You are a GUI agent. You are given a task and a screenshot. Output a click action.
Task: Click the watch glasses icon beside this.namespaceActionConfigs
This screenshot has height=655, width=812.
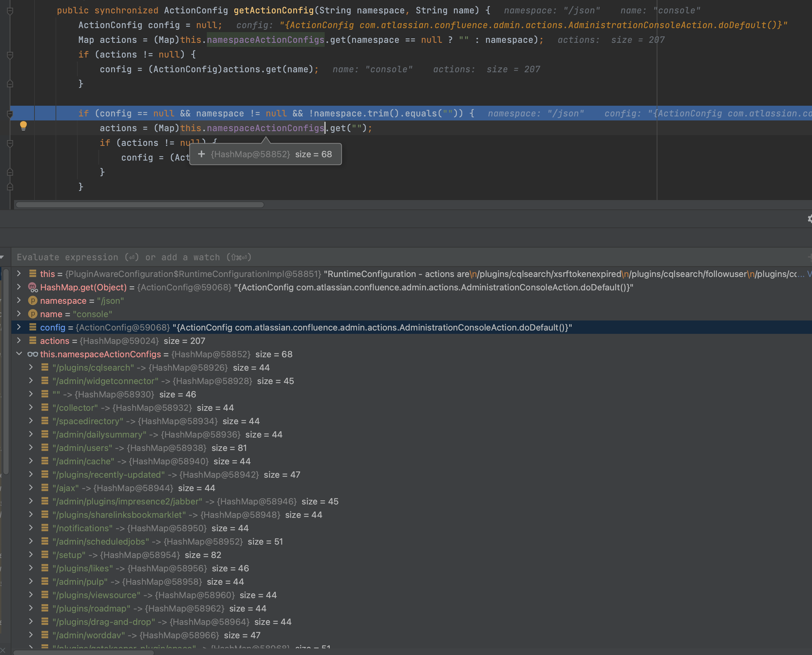(x=32, y=354)
